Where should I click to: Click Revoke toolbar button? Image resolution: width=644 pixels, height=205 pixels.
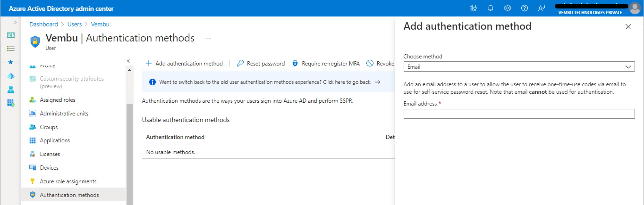pyautogui.click(x=381, y=63)
